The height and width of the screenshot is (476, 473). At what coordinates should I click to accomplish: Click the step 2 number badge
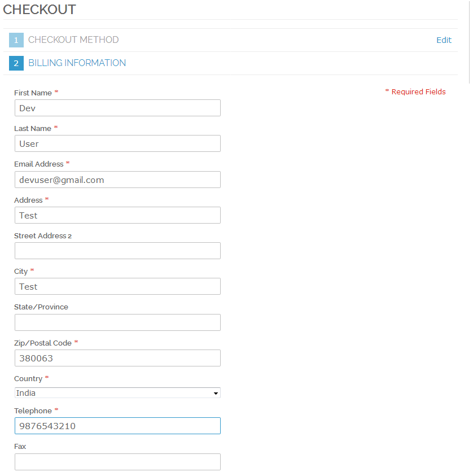coord(16,63)
